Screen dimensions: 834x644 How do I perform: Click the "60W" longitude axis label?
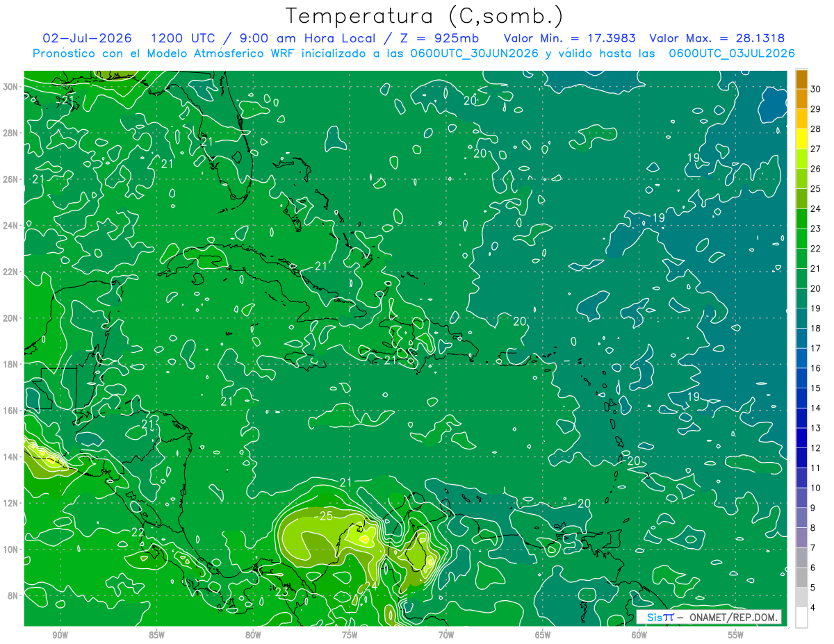coord(639,635)
